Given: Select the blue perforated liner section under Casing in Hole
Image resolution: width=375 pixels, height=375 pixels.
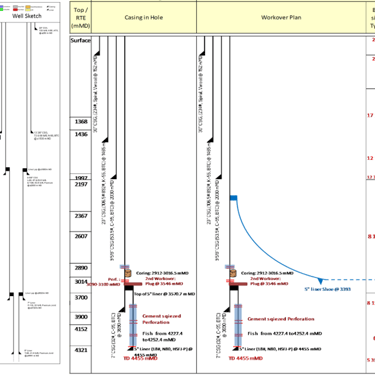Looking at the screenshot, I should pos(133,325).
